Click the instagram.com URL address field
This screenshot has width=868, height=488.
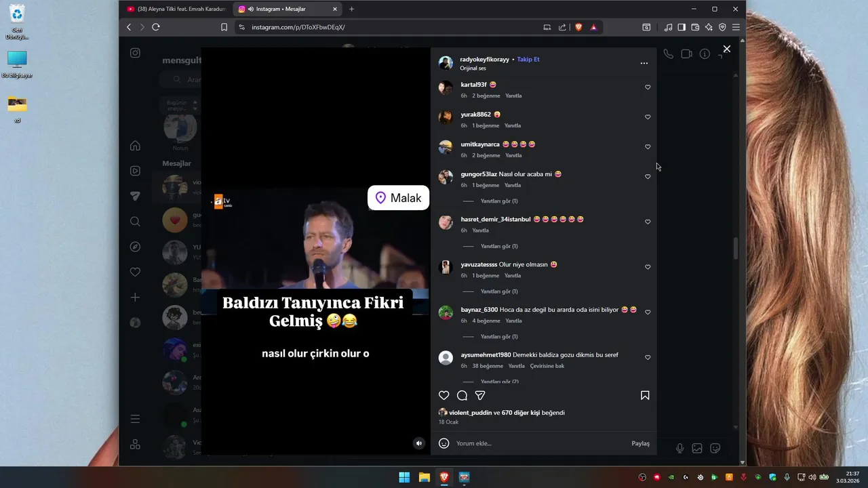click(393, 27)
